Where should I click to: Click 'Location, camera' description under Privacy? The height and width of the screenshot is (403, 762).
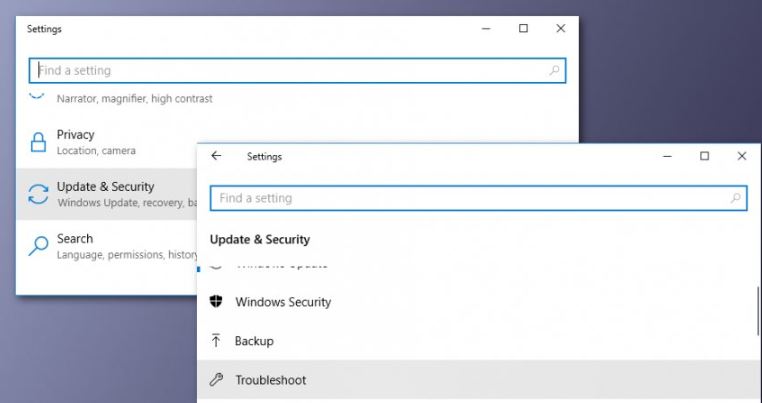[x=96, y=151]
